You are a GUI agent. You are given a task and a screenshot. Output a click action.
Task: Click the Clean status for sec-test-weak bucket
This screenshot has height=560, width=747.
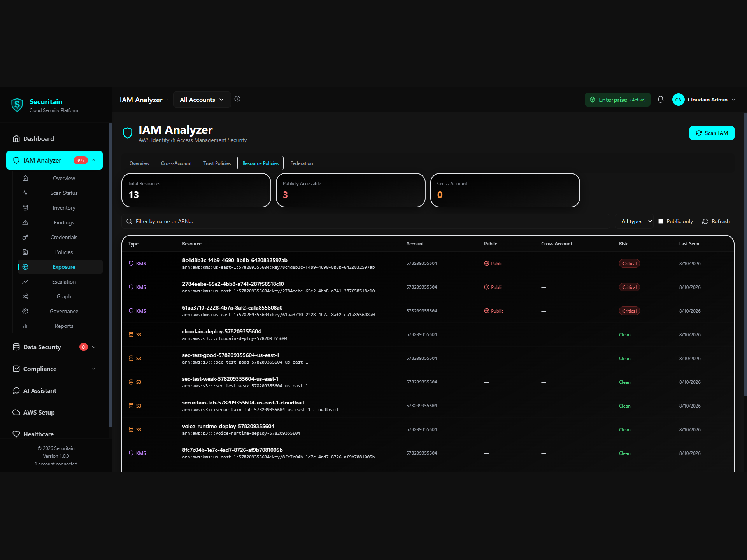[x=624, y=382]
